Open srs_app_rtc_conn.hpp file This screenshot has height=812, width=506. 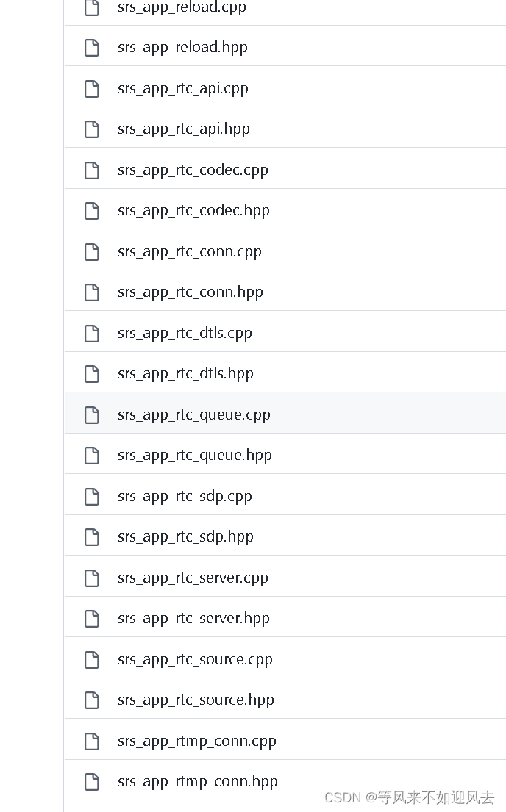[190, 292]
